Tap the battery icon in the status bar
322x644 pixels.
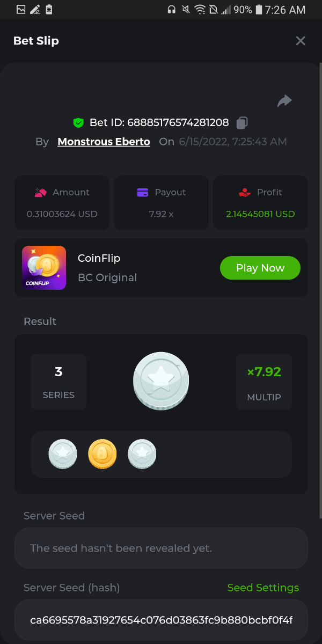pos(259,10)
